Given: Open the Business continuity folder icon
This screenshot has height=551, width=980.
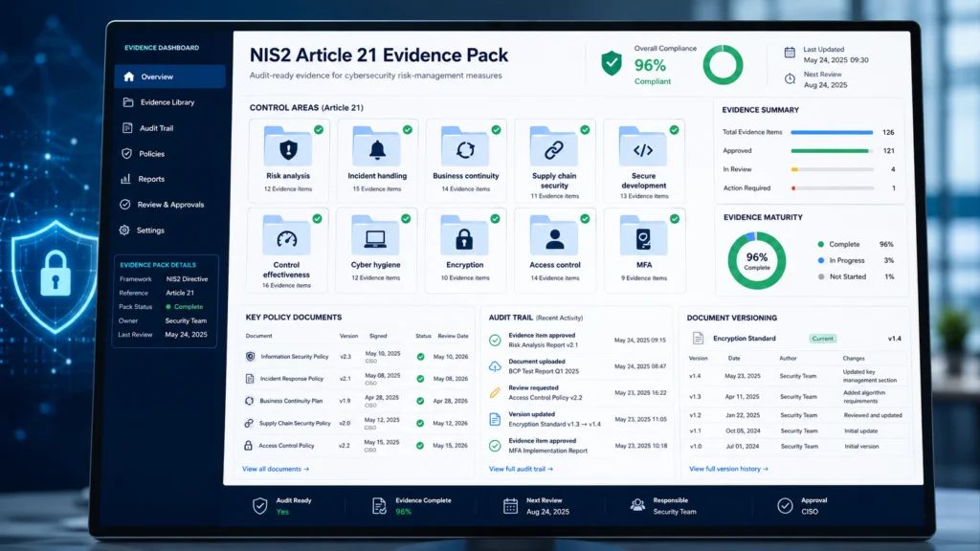Looking at the screenshot, I should pyautogui.click(x=465, y=146).
